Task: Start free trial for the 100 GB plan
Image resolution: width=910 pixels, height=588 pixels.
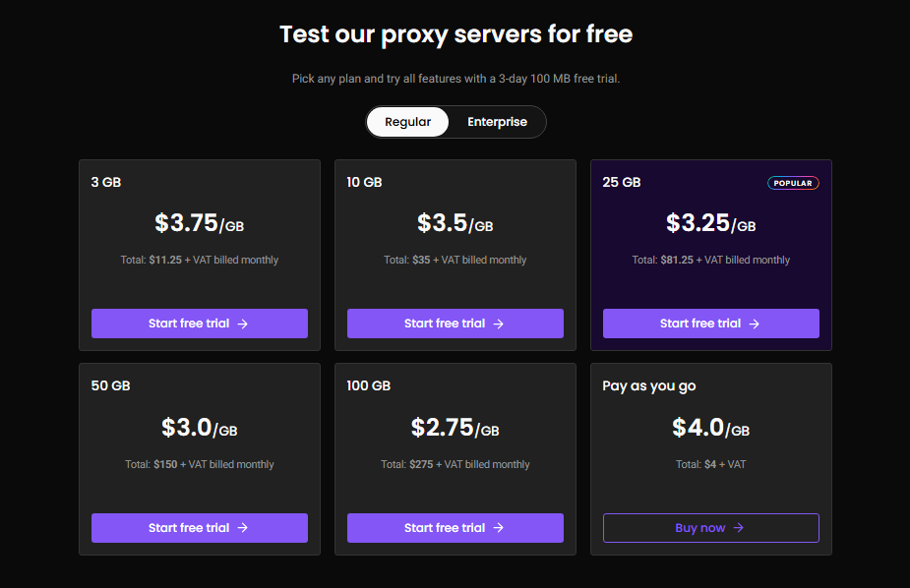Action: [x=455, y=528]
